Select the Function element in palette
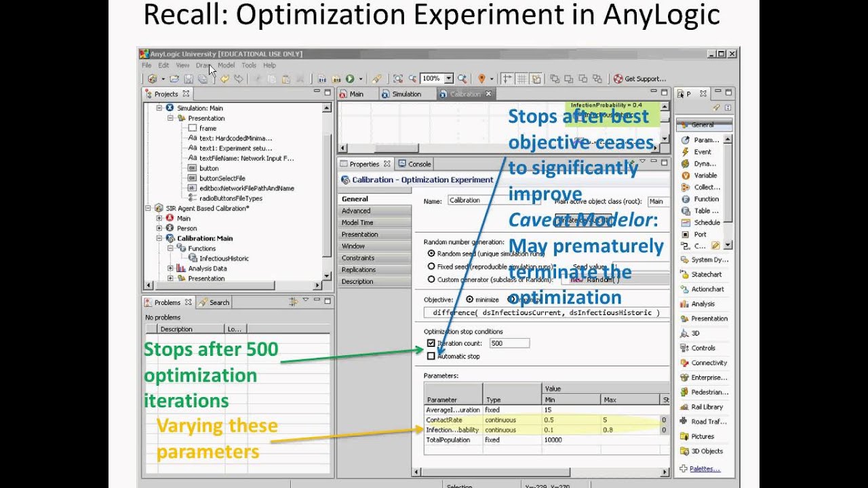Image resolution: width=868 pixels, height=488 pixels. (x=700, y=199)
